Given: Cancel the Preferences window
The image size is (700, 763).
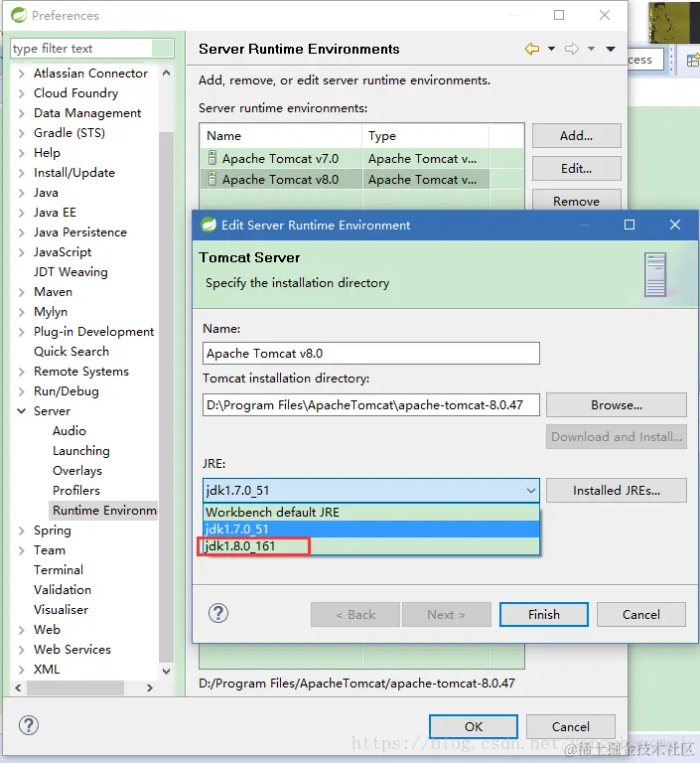Looking at the screenshot, I should point(571,726).
